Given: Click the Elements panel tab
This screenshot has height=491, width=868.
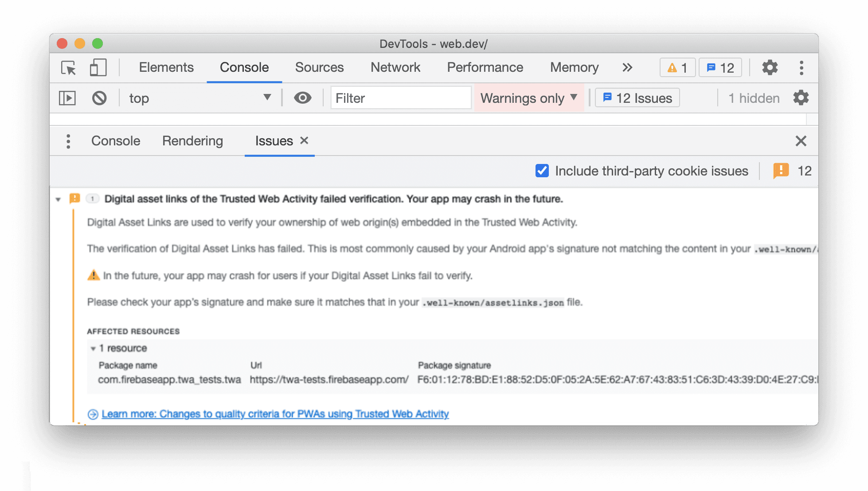Looking at the screenshot, I should click(166, 67).
